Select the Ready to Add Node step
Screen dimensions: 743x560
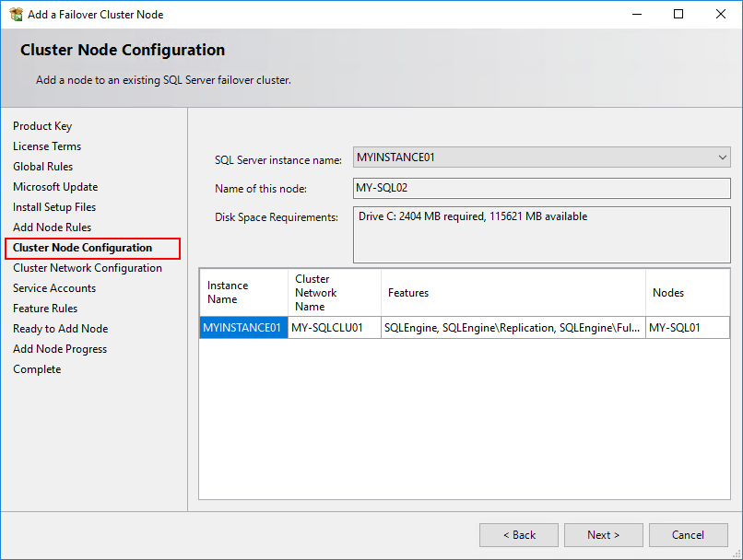(60, 329)
